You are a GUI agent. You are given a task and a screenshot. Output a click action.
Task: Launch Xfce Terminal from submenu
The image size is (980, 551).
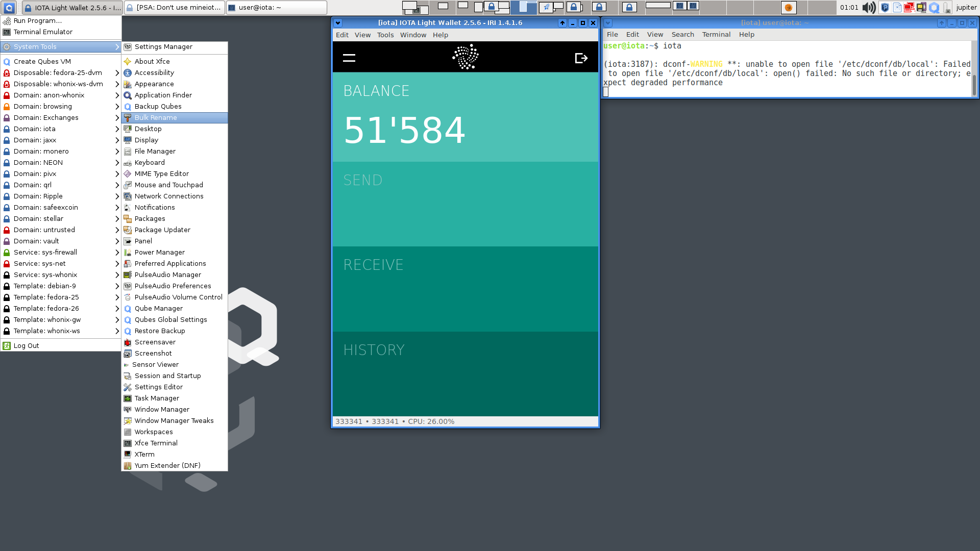175,443
